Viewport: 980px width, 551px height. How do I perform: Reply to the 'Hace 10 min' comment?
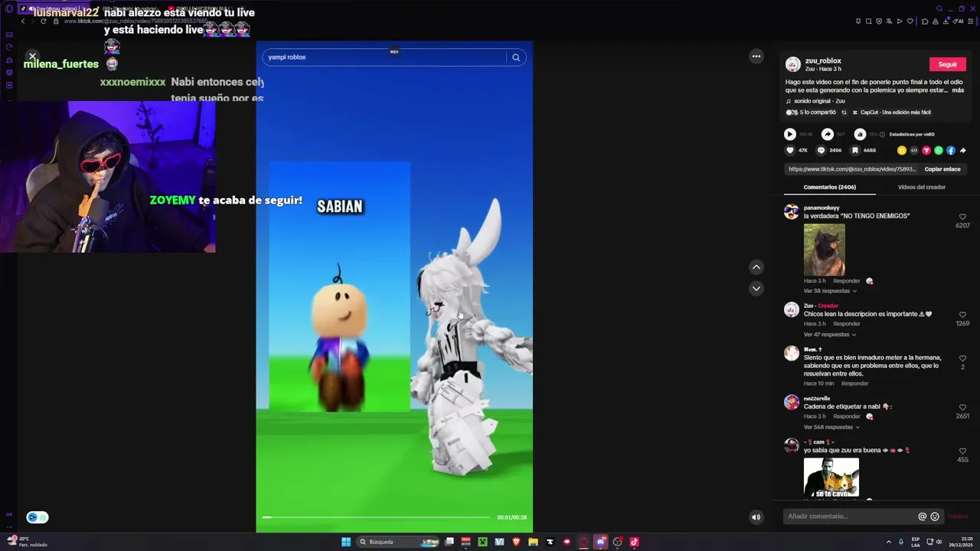(854, 383)
